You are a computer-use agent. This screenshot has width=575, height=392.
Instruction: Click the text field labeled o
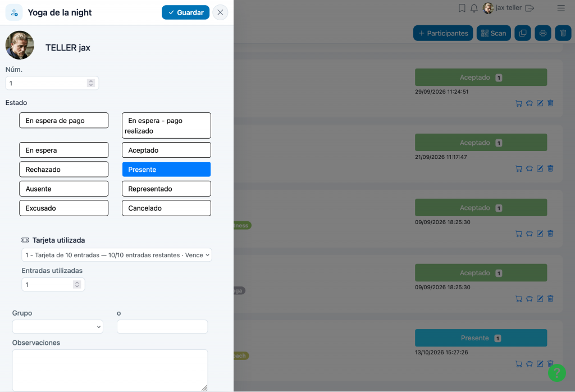162,326
